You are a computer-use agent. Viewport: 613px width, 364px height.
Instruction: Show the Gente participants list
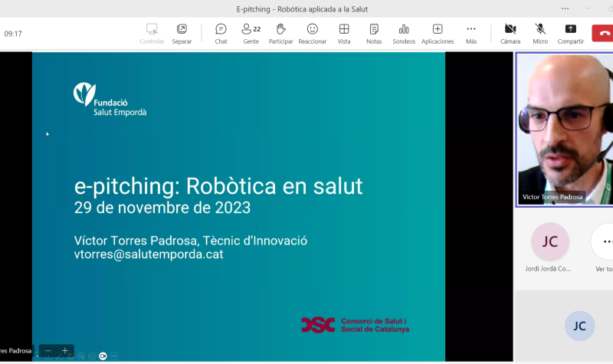tap(251, 33)
